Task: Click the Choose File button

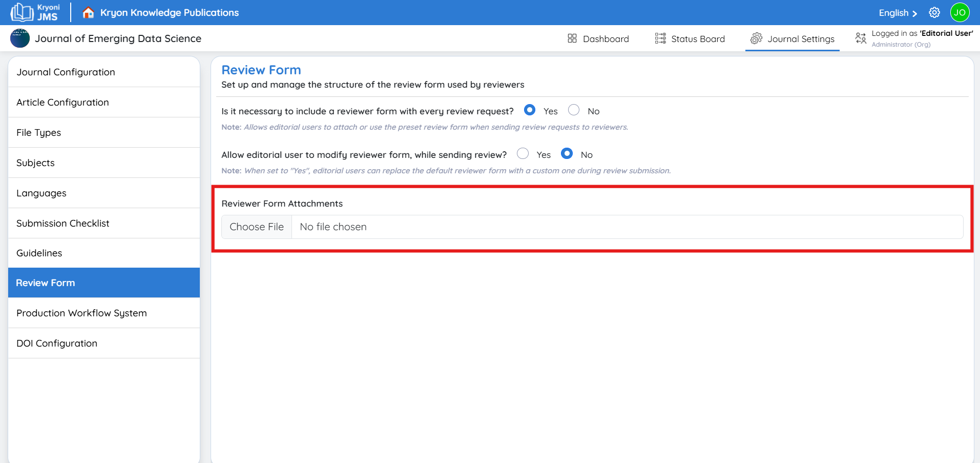Action: (257, 227)
